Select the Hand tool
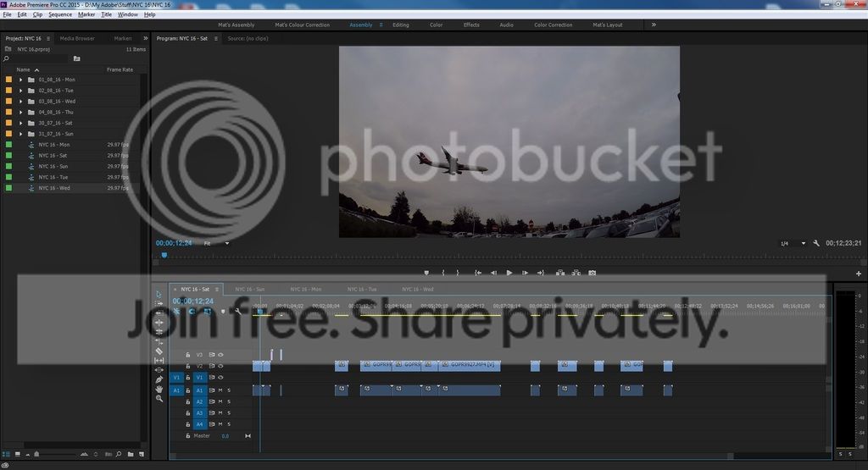The width and height of the screenshot is (868, 470). point(159,389)
